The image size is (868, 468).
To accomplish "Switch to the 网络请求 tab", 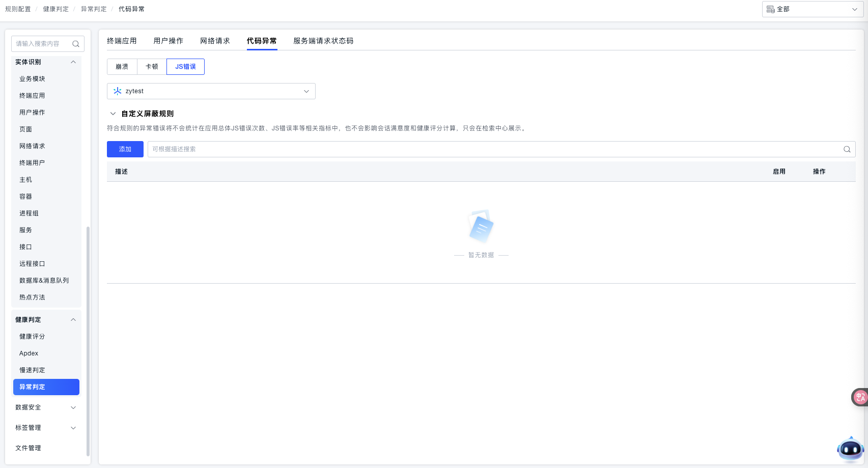I will (x=215, y=41).
